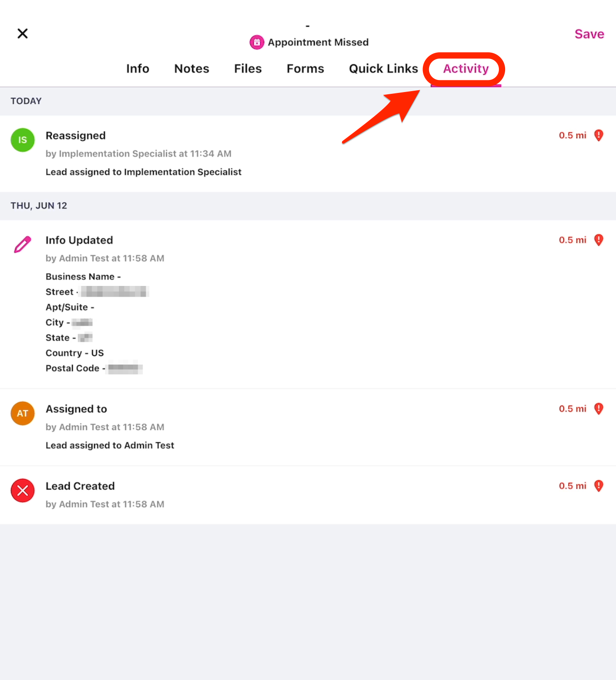
Task: Click the green IS avatar on Reassigned
Action: pyautogui.click(x=23, y=140)
